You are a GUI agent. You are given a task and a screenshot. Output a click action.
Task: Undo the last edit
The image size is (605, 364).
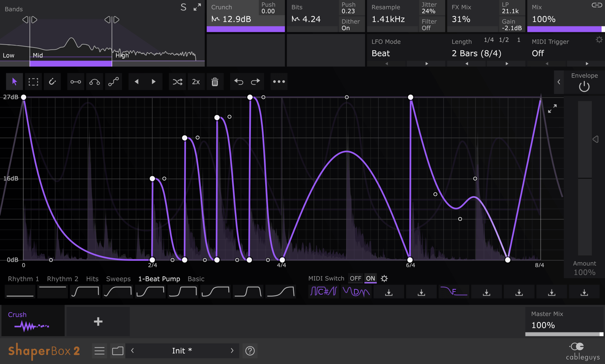(x=238, y=82)
